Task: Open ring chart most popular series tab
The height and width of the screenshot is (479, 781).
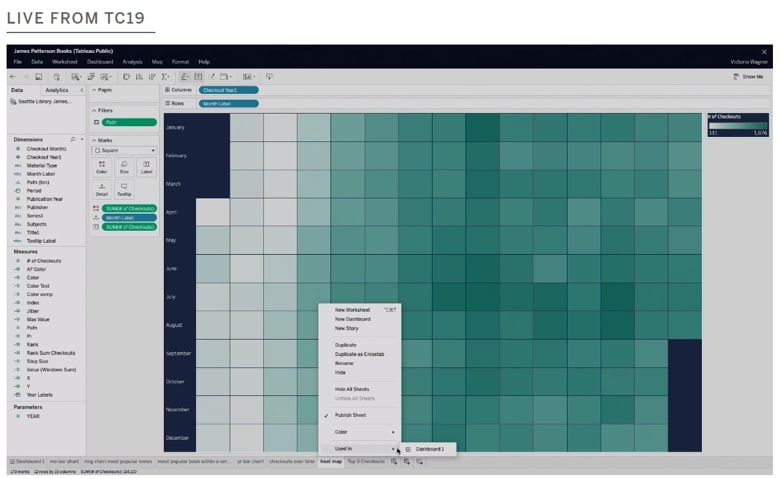Action: 118,462
